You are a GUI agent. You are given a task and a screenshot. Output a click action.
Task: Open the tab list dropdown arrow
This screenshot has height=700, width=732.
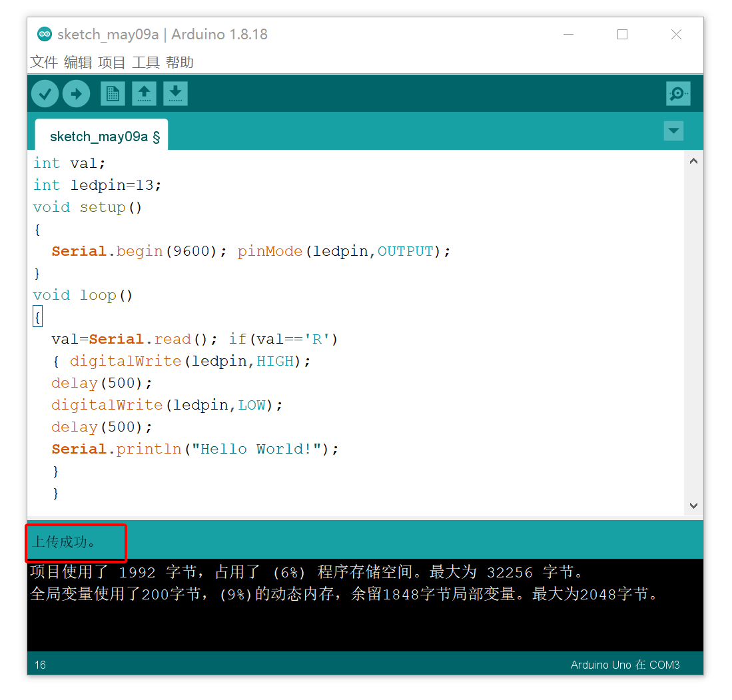(x=673, y=131)
